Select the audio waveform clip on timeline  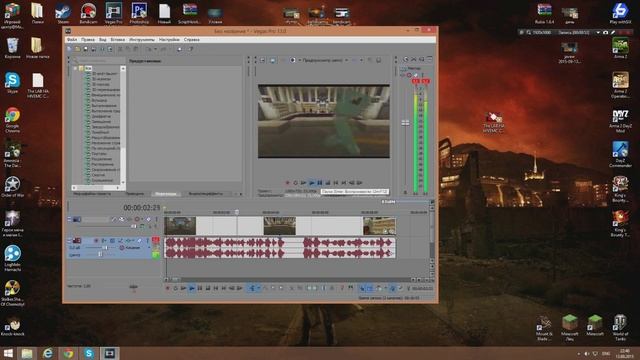coord(280,248)
